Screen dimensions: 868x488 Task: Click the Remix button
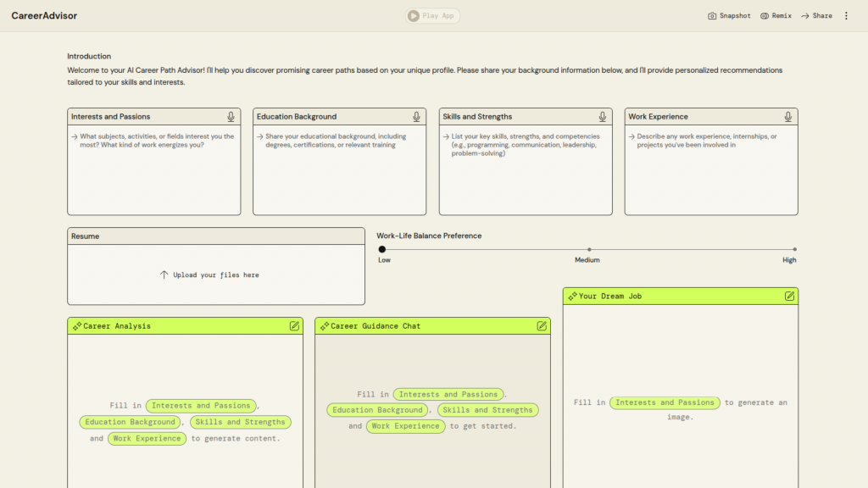click(x=776, y=16)
